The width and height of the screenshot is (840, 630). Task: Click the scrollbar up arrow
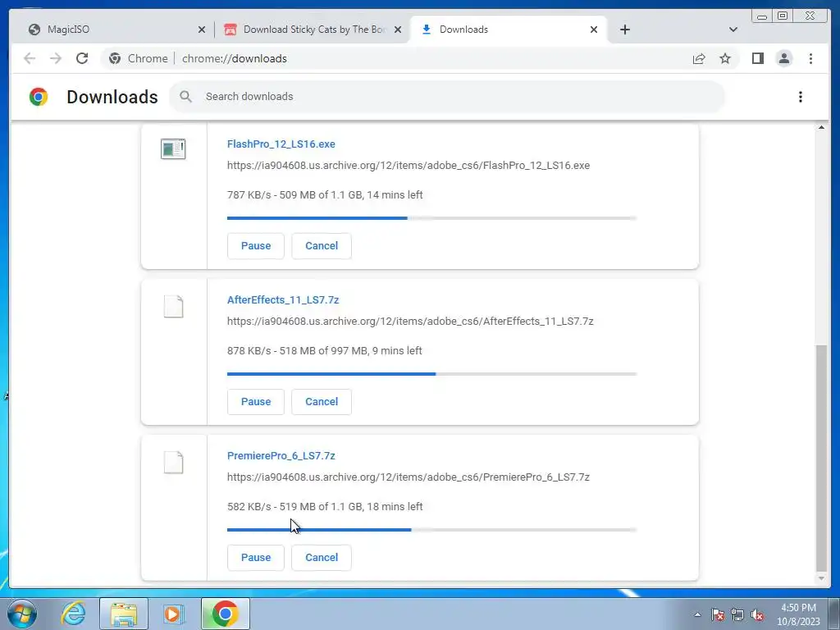[821, 127]
